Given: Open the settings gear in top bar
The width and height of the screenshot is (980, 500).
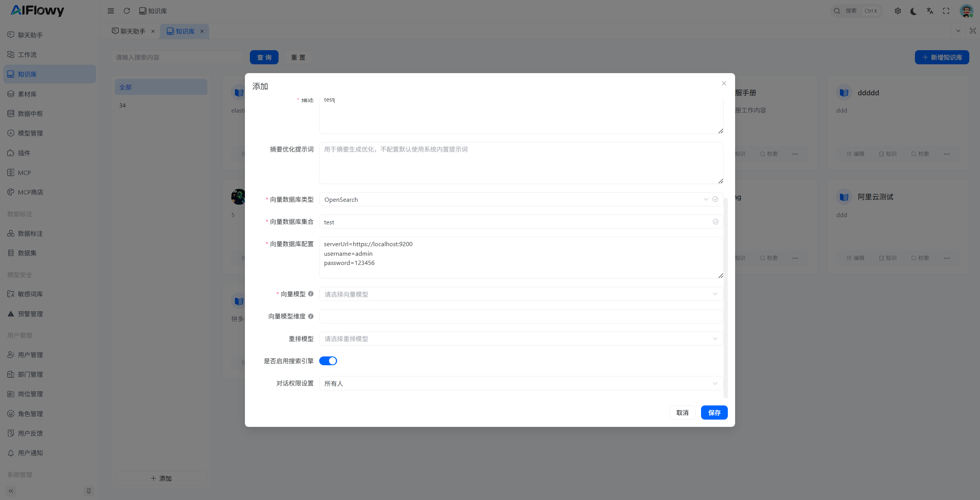Looking at the screenshot, I should click(898, 11).
